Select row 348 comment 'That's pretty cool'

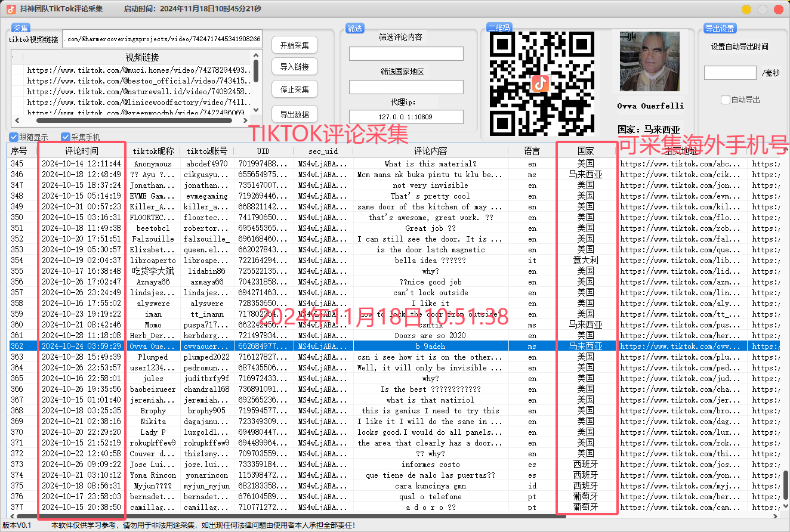pyautogui.click(x=394, y=196)
